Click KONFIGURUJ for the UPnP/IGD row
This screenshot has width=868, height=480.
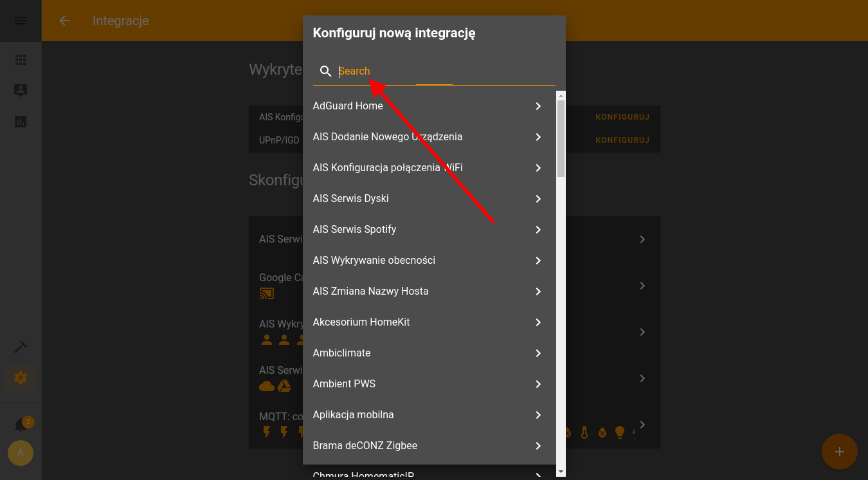622,140
